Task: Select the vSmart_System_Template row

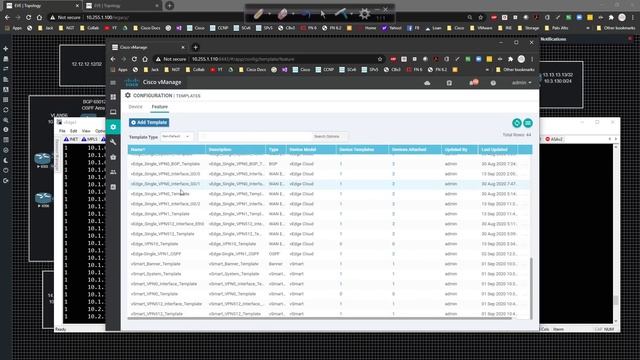Action: tap(330, 274)
